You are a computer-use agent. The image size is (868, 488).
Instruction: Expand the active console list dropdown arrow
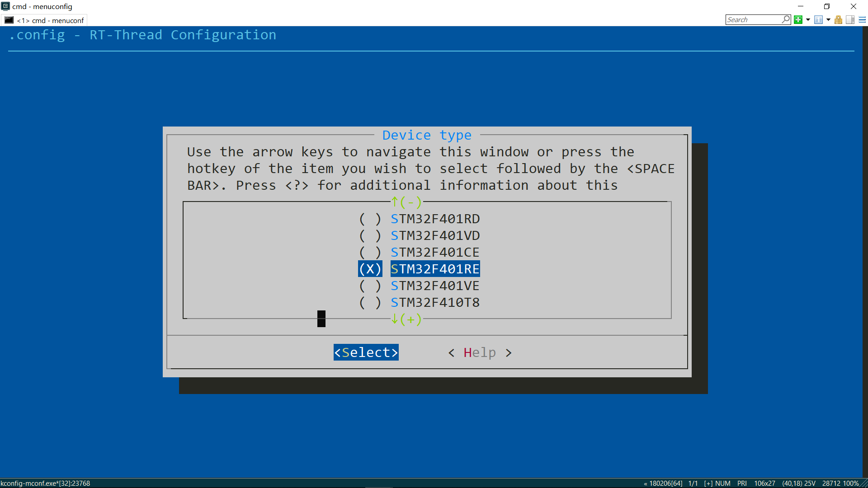(828, 19)
